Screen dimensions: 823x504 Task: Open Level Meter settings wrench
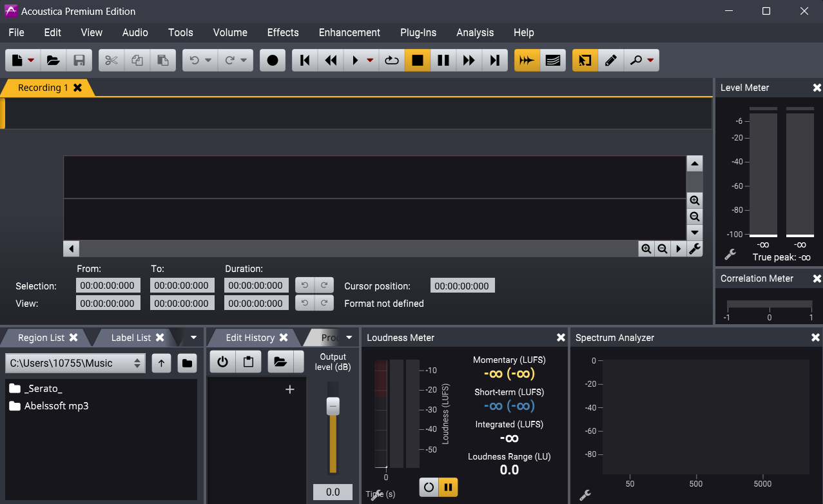tap(730, 255)
